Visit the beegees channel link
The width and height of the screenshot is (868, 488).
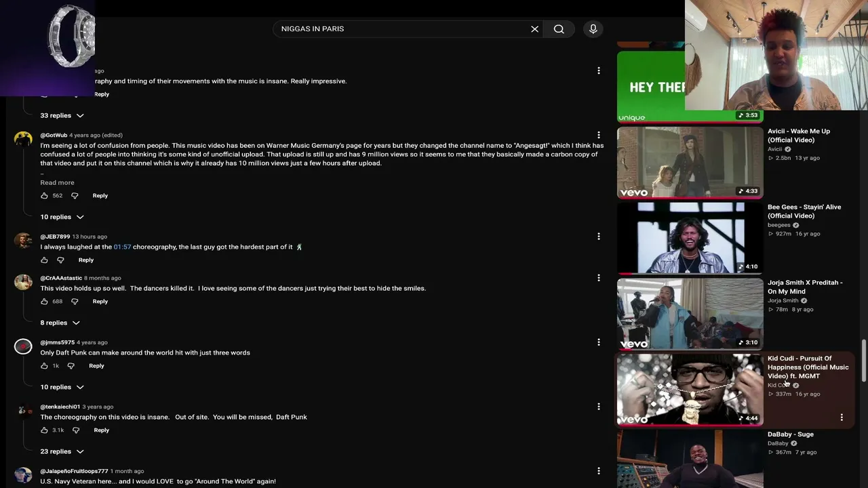click(x=779, y=225)
